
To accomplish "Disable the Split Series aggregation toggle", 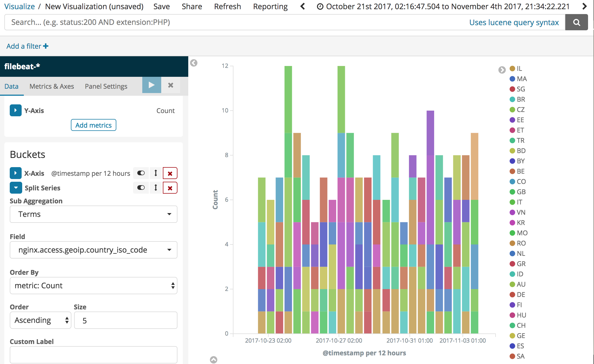I will click(141, 188).
